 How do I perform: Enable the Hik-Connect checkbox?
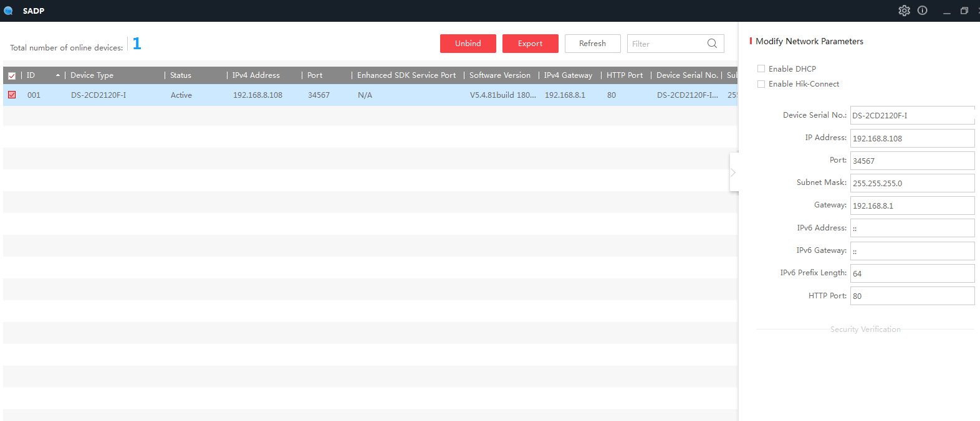(761, 84)
